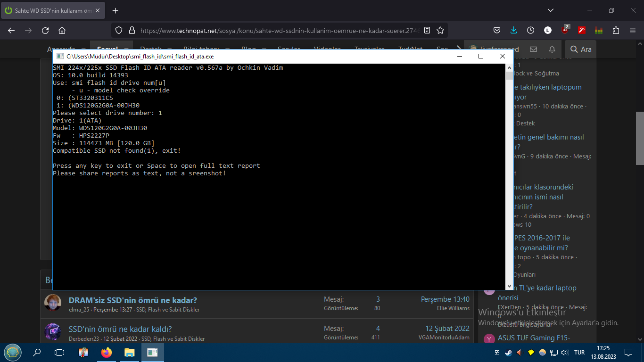
Task: Open the Firefox hamburger application menu
Action: pyautogui.click(x=633, y=30)
